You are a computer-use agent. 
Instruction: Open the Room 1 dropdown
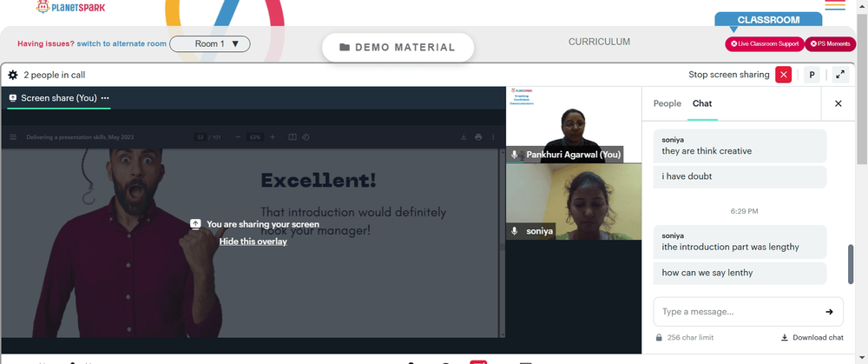pyautogui.click(x=210, y=43)
